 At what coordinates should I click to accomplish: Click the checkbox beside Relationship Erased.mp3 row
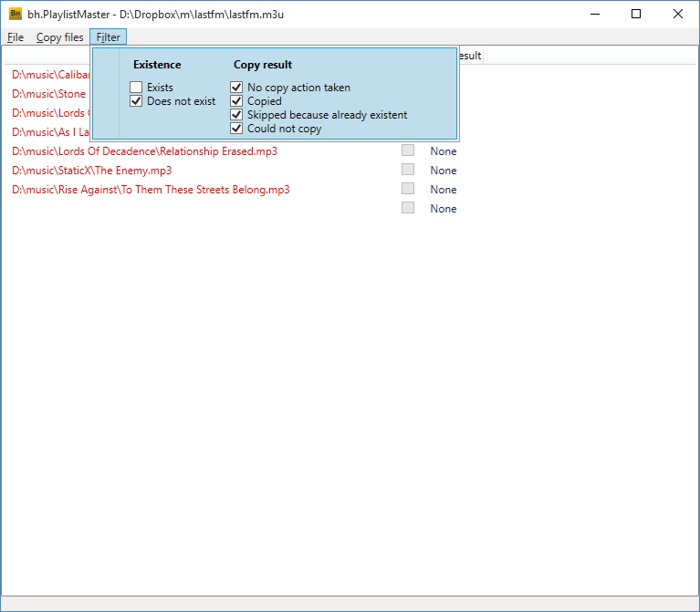pos(408,150)
